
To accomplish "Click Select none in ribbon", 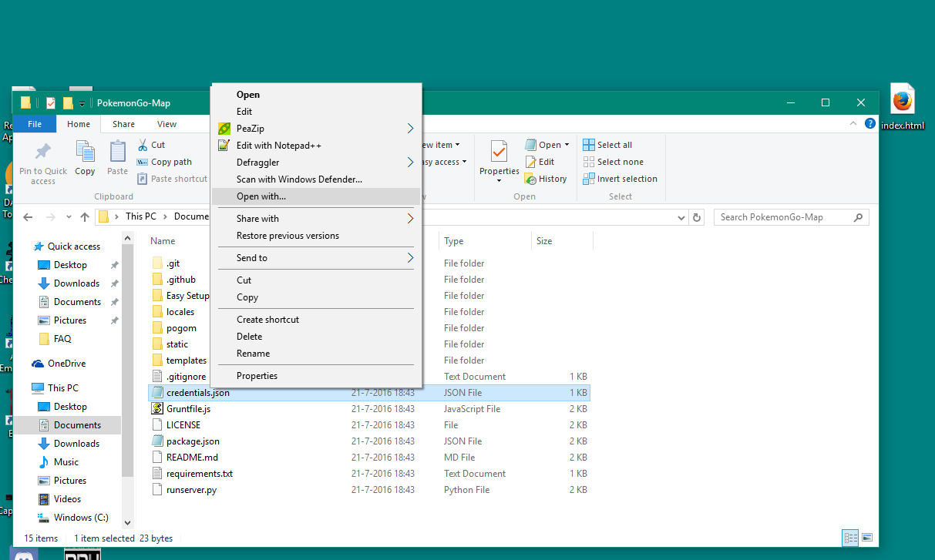I will [x=613, y=162].
